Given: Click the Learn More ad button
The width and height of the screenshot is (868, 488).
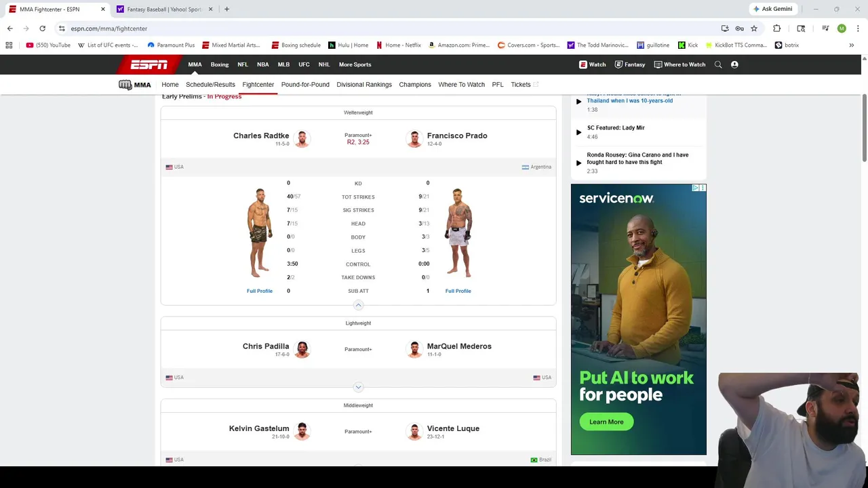Looking at the screenshot, I should pyautogui.click(x=606, y=422).
